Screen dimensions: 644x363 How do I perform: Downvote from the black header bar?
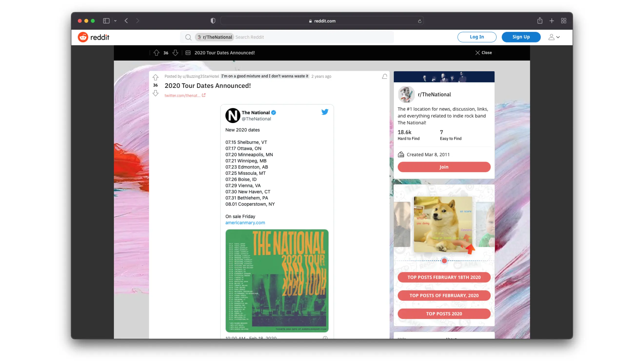pos(175,52)
